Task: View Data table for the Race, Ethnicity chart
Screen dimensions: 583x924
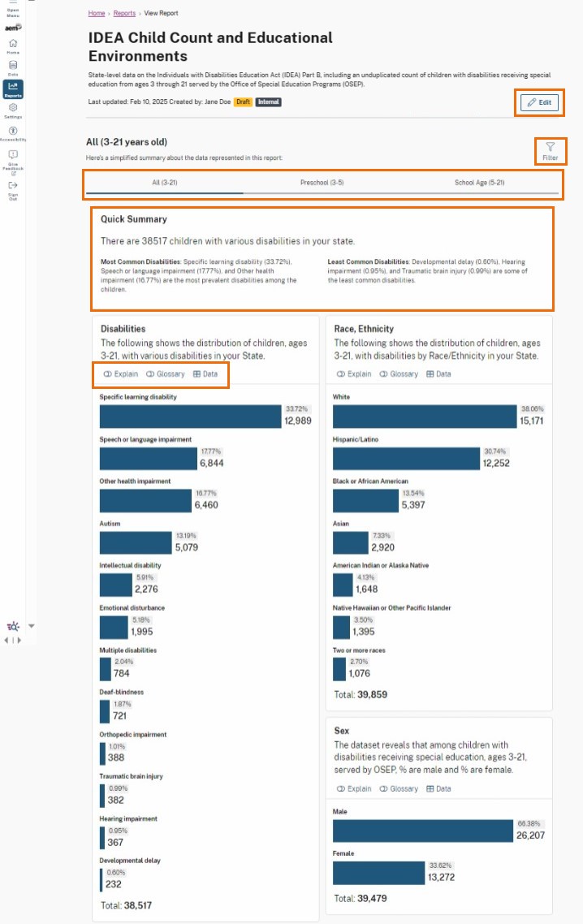Action: point(439,373)
